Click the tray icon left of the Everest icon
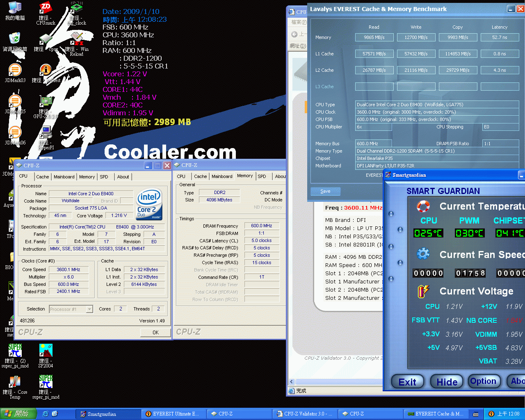Screen dimensions: 525x420 coord(476,414)
